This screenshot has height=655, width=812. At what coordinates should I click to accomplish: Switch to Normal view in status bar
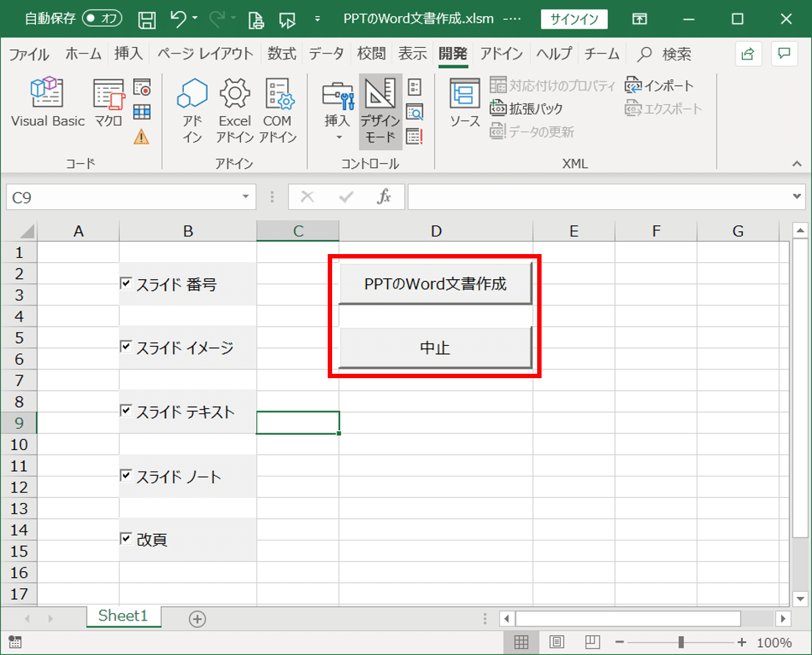[521, 643]
